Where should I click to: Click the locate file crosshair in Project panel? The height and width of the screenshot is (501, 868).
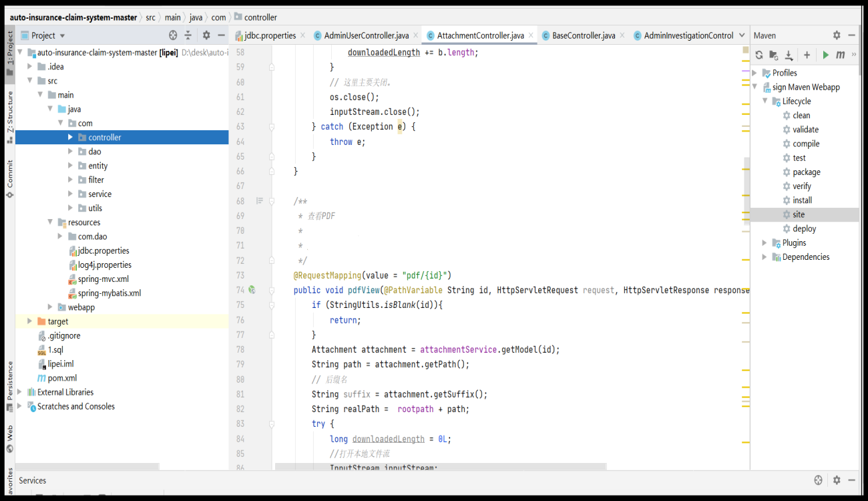[x=174, y=35]
